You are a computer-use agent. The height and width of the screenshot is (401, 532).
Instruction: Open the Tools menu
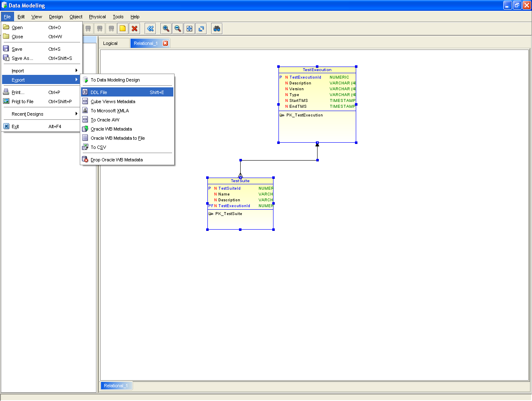[118, 17]
